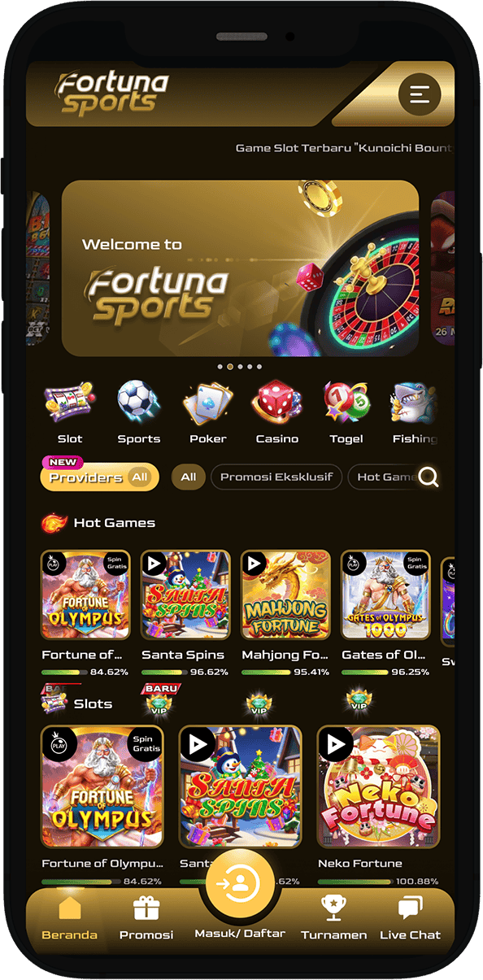This screenshot has height=980, width=483.
Task: Select the Promosi Eksklusif filter chip
Action: (276, 477)
